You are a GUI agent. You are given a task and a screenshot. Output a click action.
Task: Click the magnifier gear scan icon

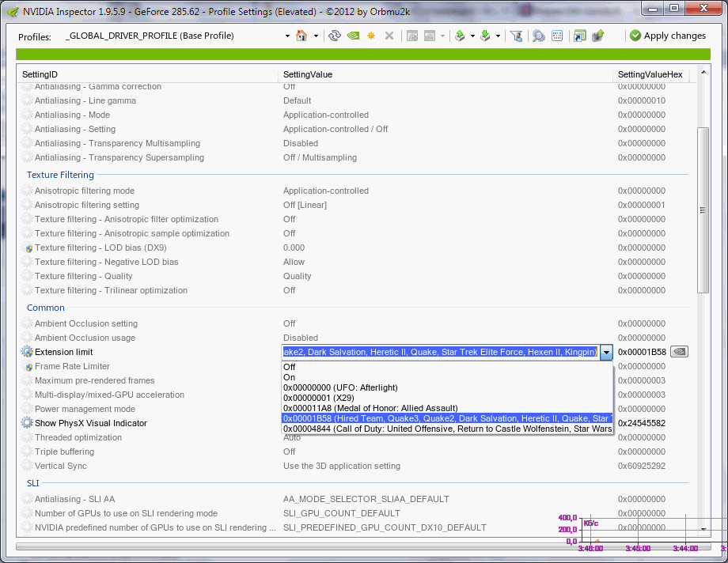coord(539,36)
